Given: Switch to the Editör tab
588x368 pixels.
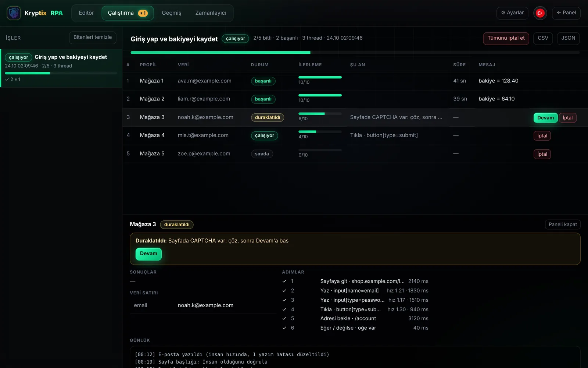Looking at the screenshot, I should (x=86, y=13).
